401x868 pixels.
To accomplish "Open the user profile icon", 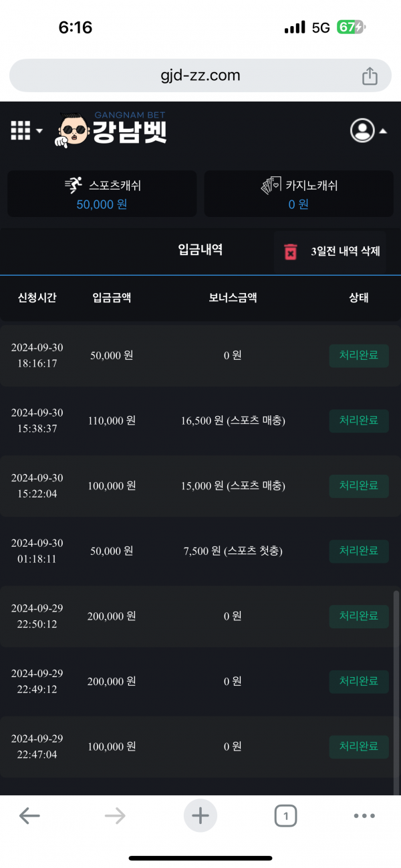I will pyautogui.click(x=362, y=130).
